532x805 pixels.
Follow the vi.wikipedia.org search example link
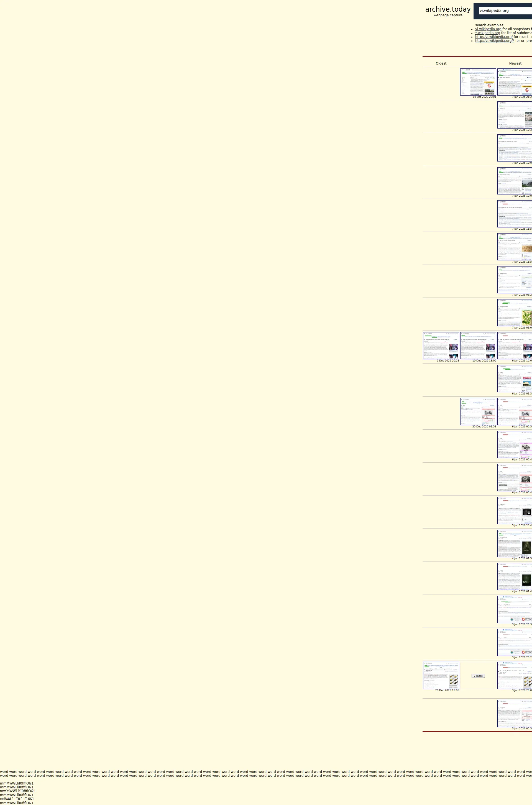point(488,29)
